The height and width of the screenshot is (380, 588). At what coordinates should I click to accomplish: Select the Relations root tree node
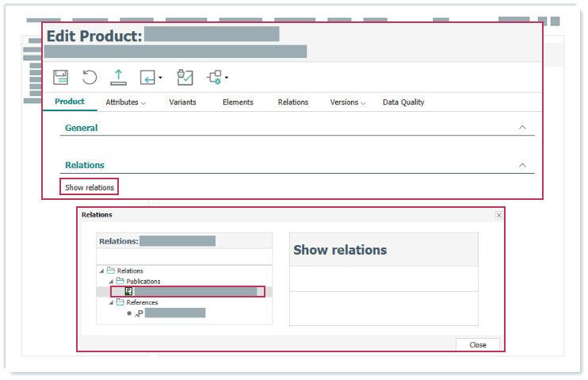(x=130, y=271)
